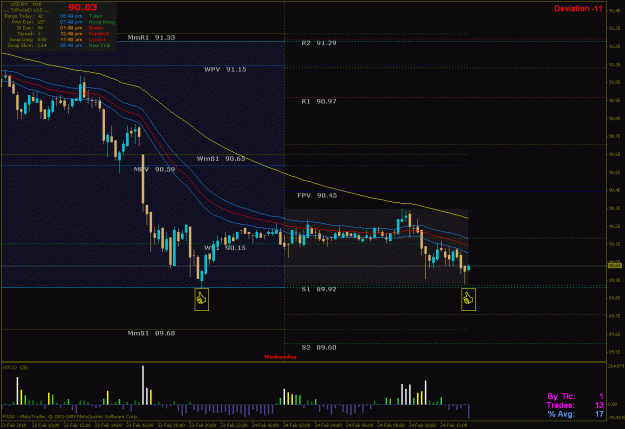Select the 90.15 weekly support label
This screenshot has height=429, width=625.
(x=225, y=248)
